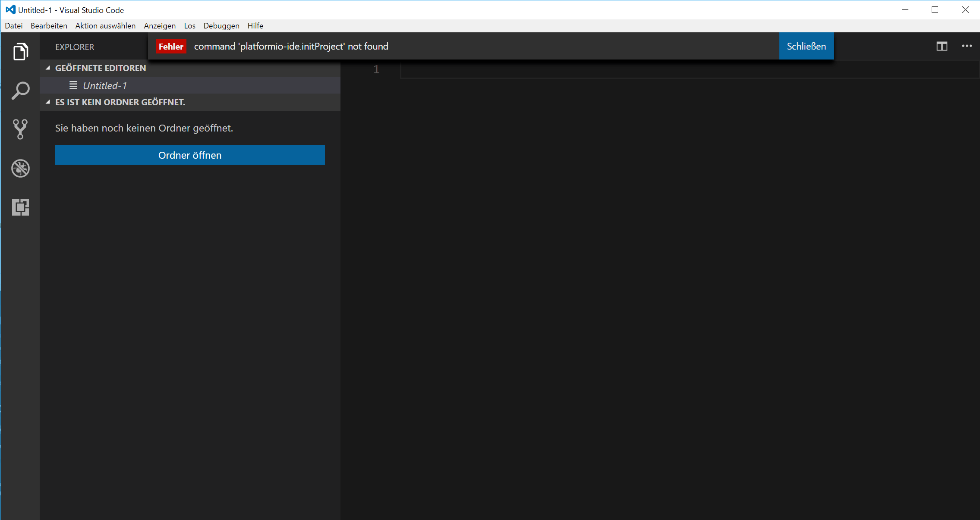
Task: Open the Aktion auswählen menu
Action: point(105,26)
